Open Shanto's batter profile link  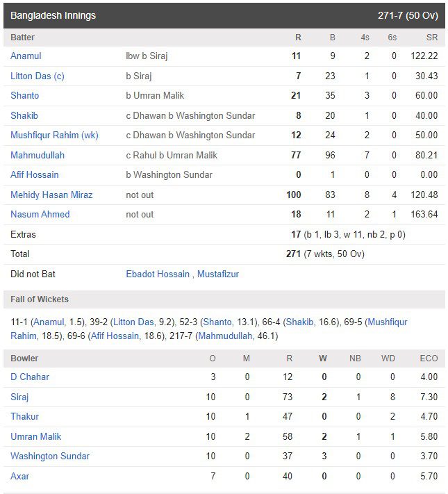click(24, 95)
